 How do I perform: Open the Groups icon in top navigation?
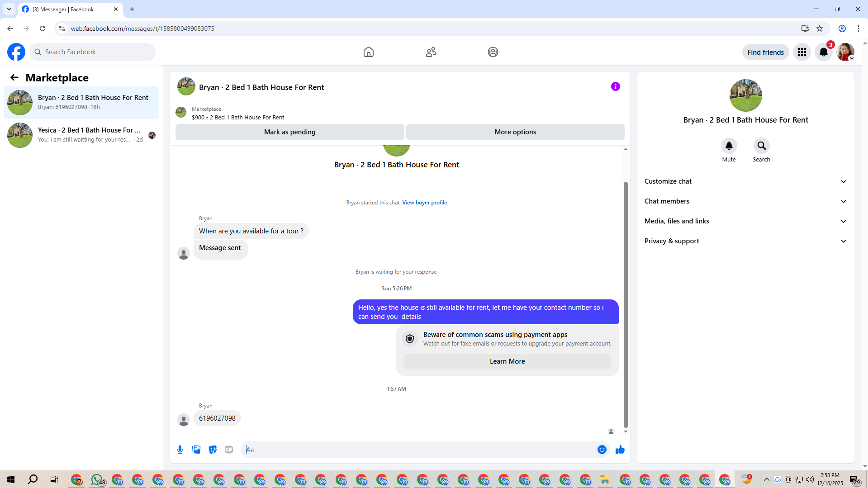click(x=493, y=52)
